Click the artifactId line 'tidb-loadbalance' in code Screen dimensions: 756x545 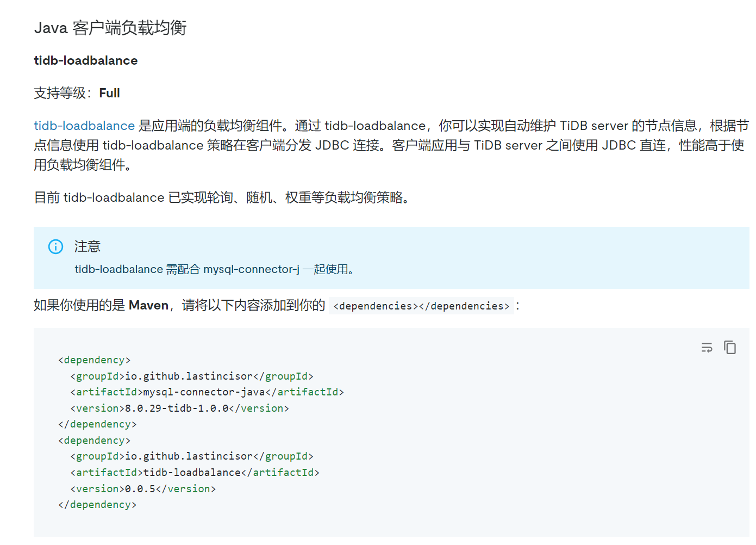click(x=195, y=473)
